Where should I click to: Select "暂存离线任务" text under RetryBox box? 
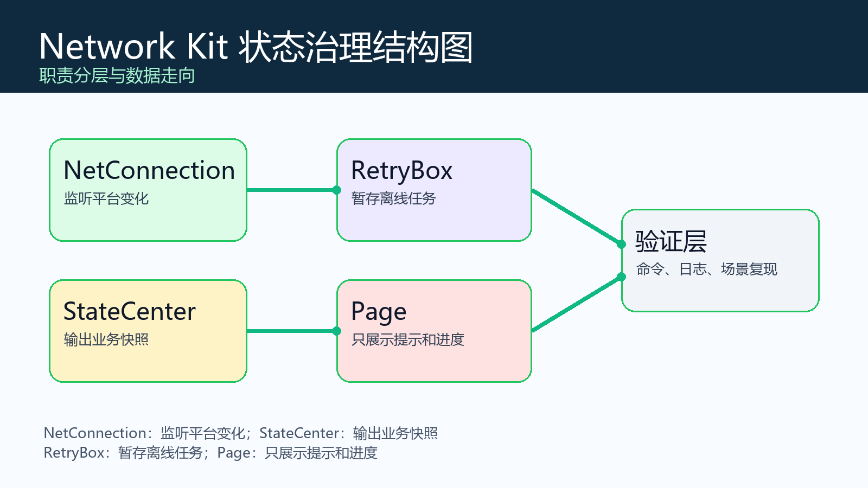coord(394,198)
